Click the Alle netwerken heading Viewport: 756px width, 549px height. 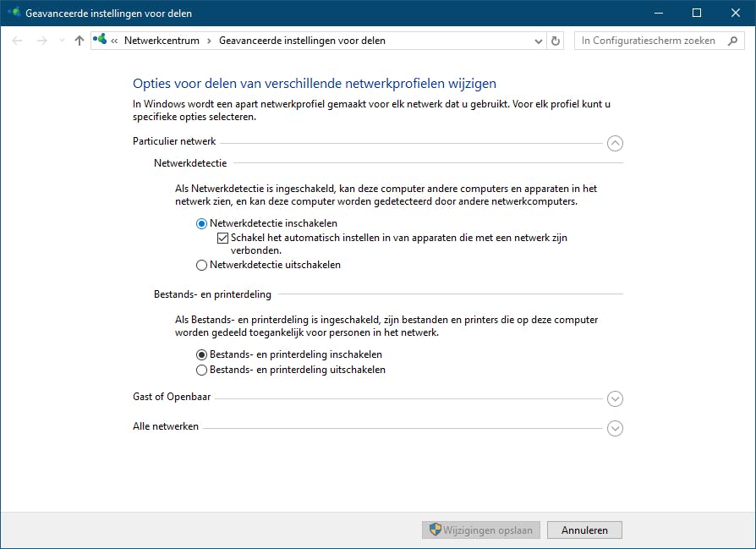tap(166, 426)
